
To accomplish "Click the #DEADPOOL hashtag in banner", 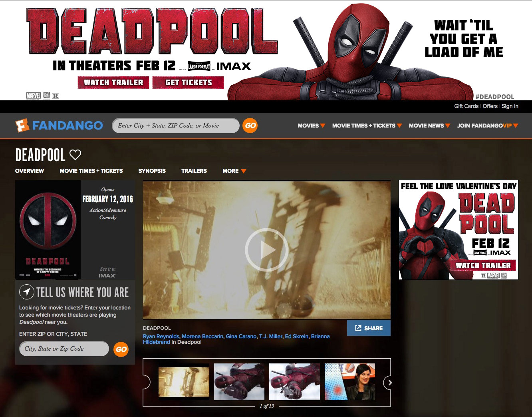I will click(x=494, y=97).
